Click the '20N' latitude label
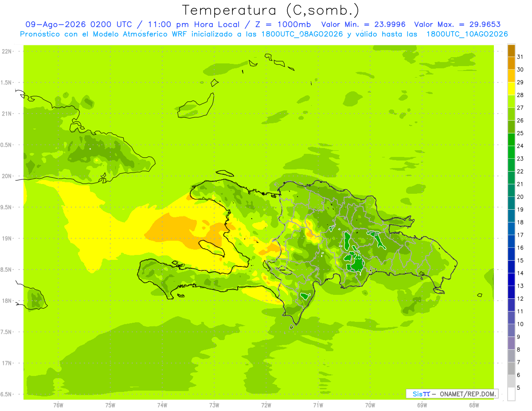Viewport: 532px width, 411px height. [x=7, y=176]
